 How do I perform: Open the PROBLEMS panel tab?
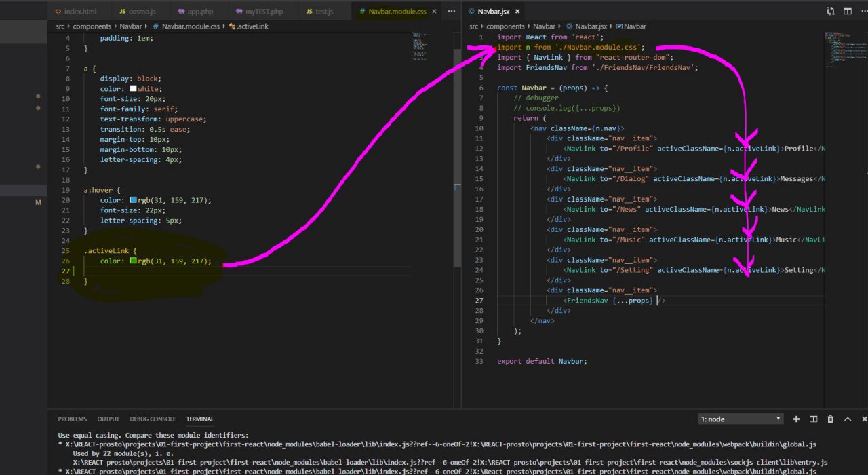(x=72, y=419)
